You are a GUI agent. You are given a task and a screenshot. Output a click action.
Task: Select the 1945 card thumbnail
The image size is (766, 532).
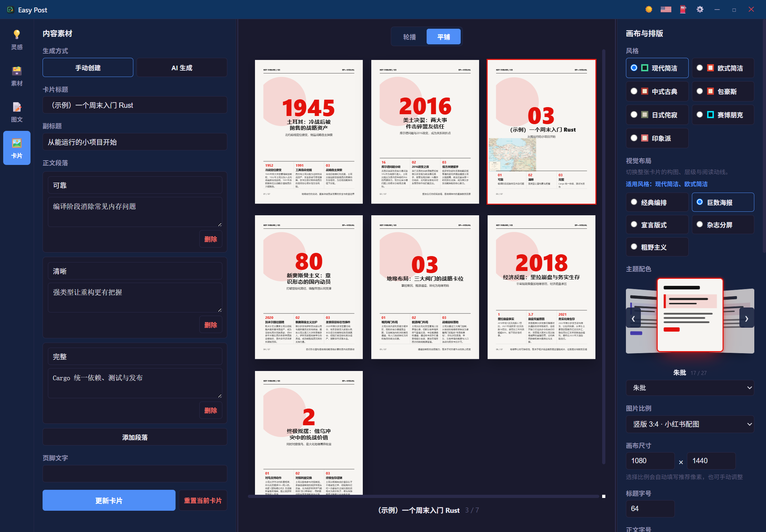pyautogui.click(x=309, y=132)
